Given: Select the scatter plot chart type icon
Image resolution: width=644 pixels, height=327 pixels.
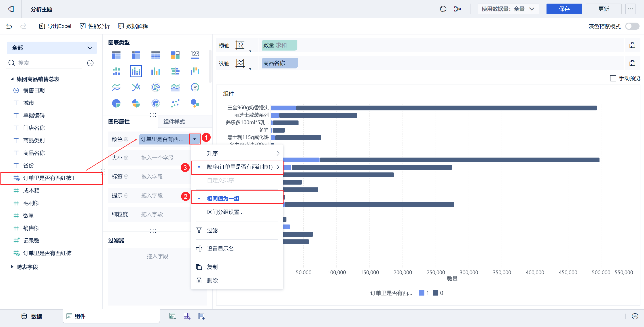Looking at the screenshot, I should point(175,103).
